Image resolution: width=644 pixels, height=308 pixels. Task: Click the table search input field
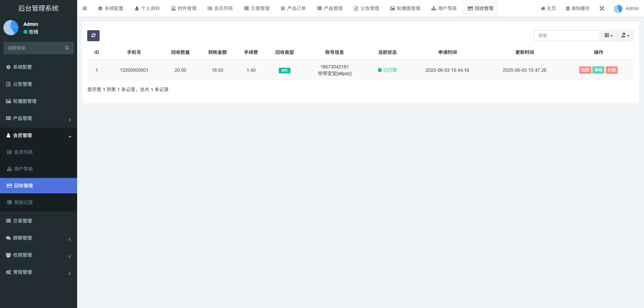coord(566,36)
